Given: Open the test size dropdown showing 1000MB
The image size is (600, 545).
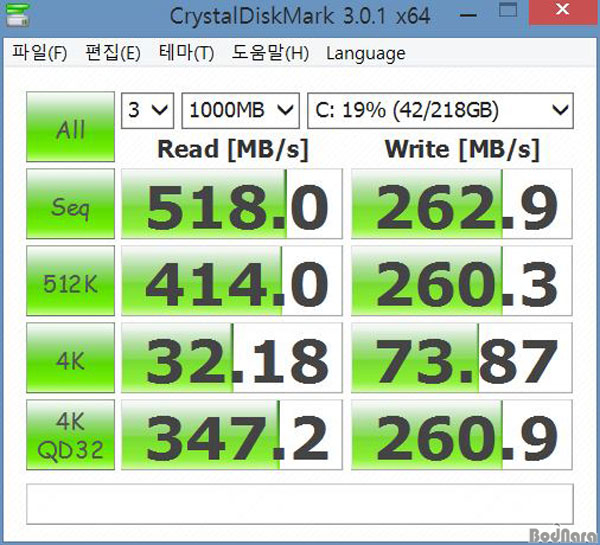Looking at the screenshot, I should click(x=240, y=111).
